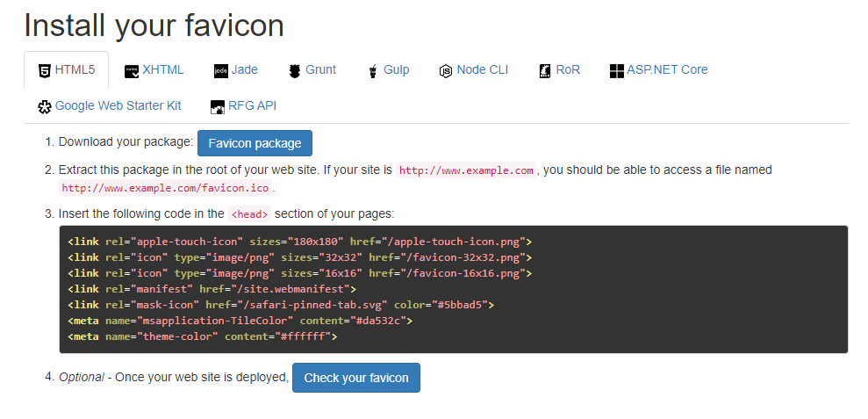
Task: Open the Google Web Starter Kit tab
Action: 118,105
